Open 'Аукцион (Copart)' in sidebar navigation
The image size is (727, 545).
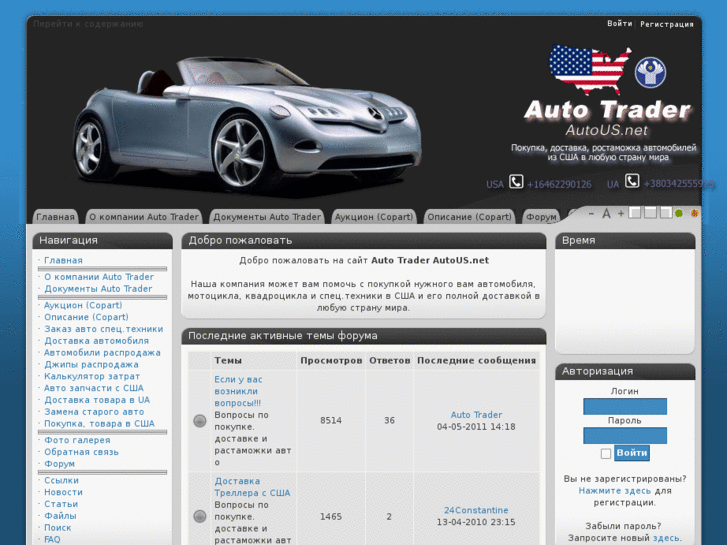[83, 305]
